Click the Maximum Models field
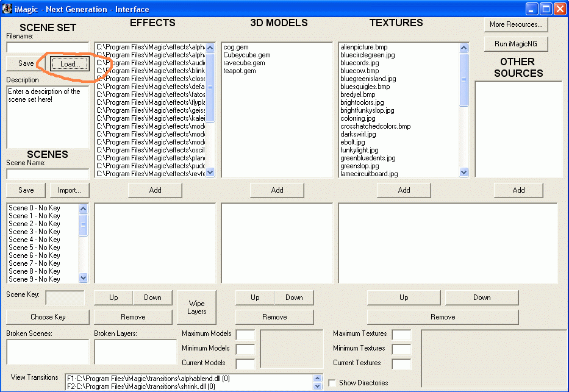Viewport: 569px width, 392px height. click(245, 334)
